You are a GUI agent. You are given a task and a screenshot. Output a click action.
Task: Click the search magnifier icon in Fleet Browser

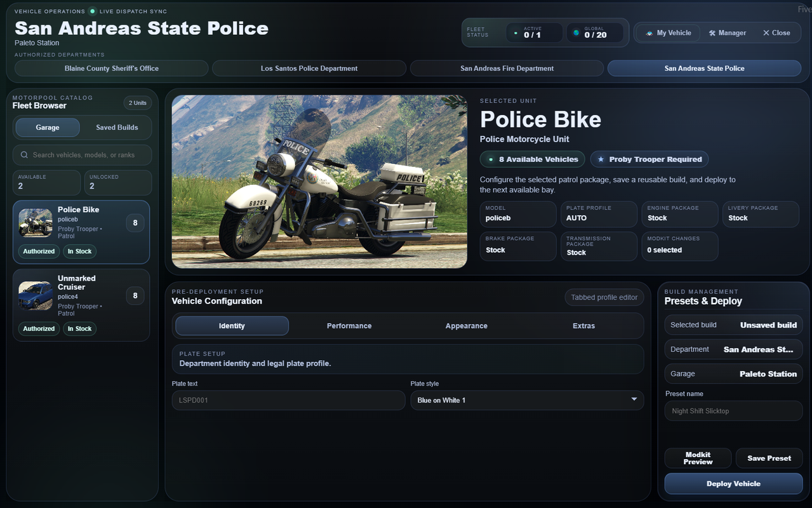24,155
